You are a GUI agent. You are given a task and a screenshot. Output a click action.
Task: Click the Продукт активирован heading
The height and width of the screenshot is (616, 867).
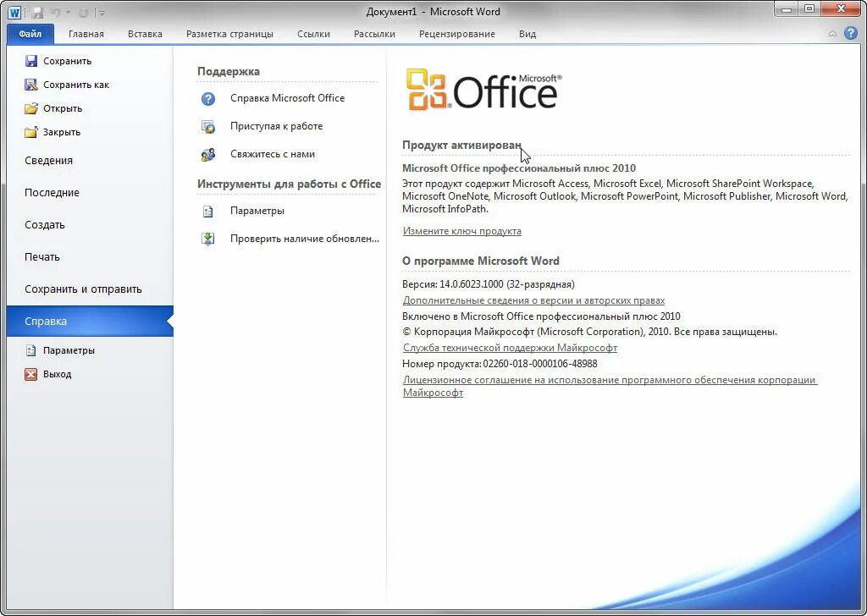point(461,146)
